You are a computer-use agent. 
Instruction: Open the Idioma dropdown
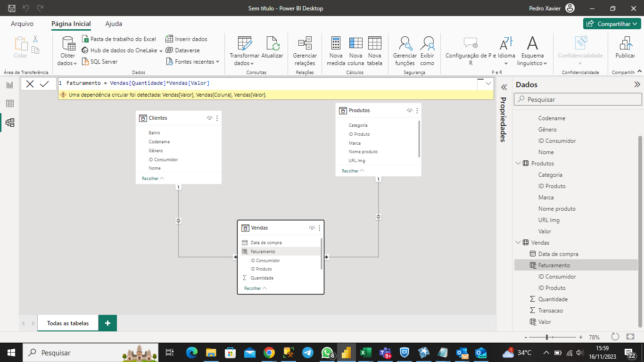507,51
